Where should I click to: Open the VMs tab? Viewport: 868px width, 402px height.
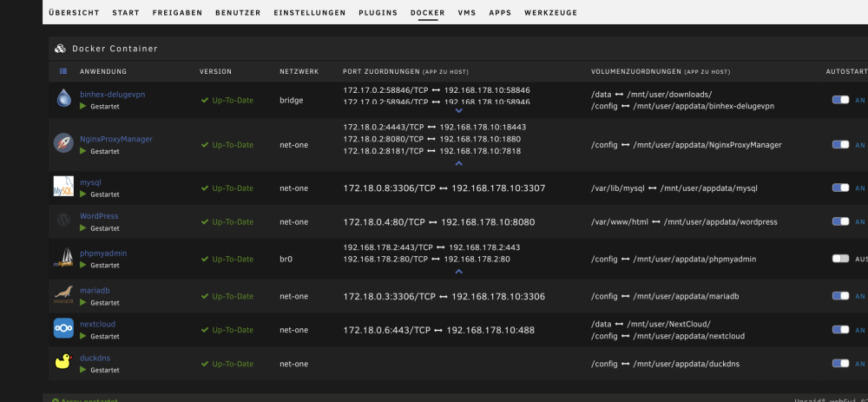click(467, 13)
